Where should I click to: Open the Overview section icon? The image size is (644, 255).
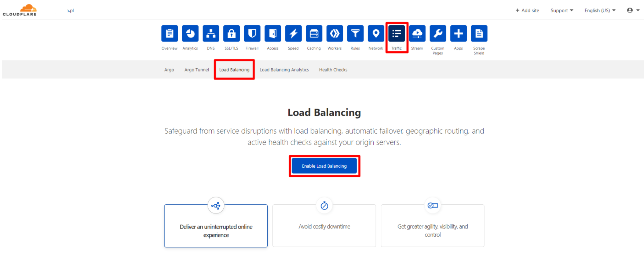(169, 34)
